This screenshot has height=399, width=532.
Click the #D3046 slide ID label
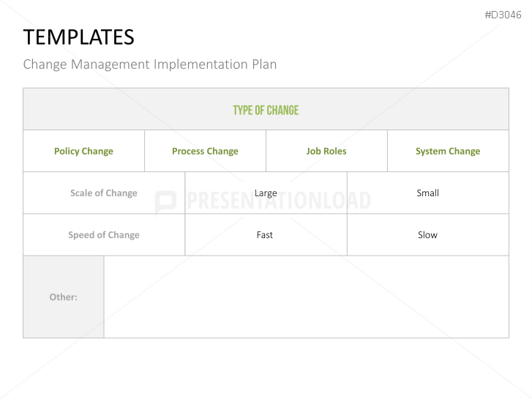[x=503, y=15]
